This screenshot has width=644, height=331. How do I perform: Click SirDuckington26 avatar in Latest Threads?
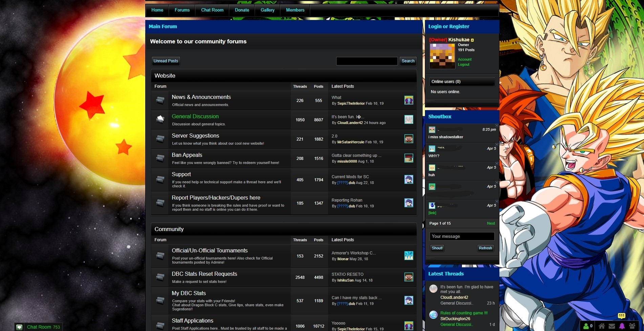pos(433,315)
